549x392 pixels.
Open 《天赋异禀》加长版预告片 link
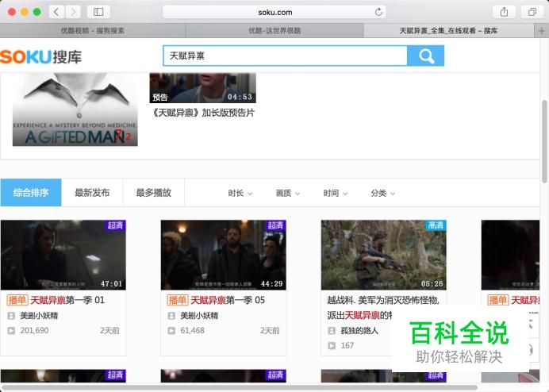pyautogui.click(x=203, y=113)
